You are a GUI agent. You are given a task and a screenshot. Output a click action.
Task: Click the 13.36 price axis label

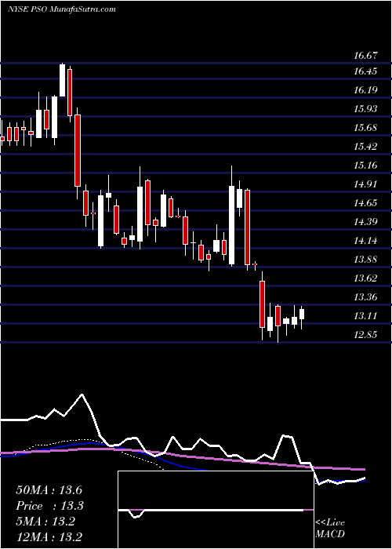(365, 297)
